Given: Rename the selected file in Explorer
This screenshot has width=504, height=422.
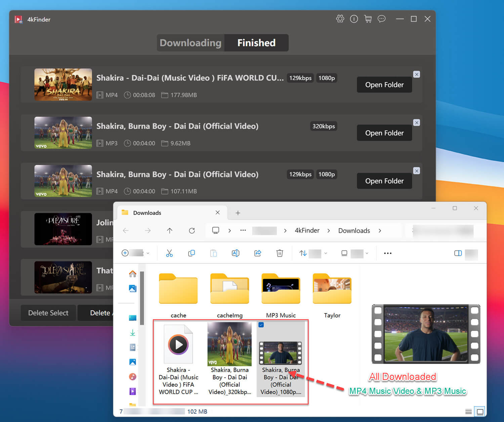Looking at the screenshot, I should [236, 253].
